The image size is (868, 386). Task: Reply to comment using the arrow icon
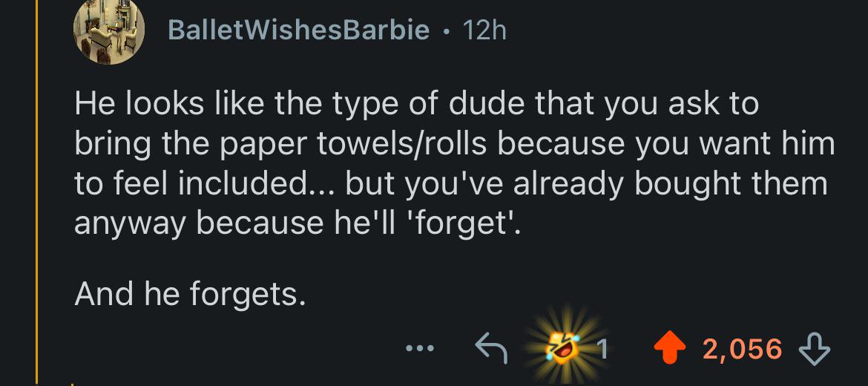tap(490, 348)
